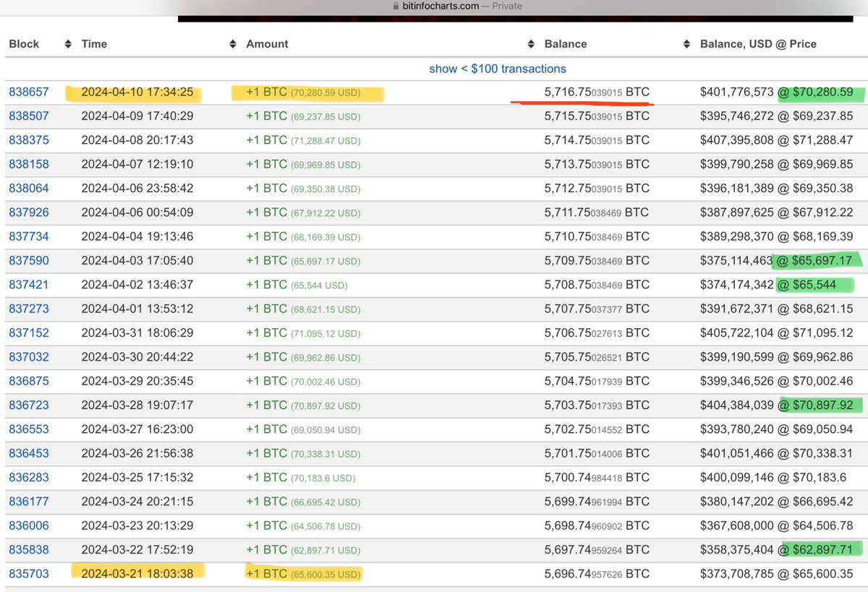Open block 836453 link
The image size is (868, 592).
tap(29, 453)
